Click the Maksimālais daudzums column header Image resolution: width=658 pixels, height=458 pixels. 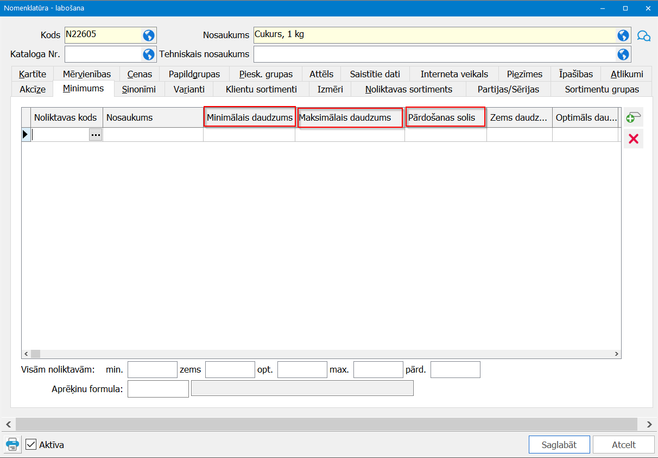350,118
